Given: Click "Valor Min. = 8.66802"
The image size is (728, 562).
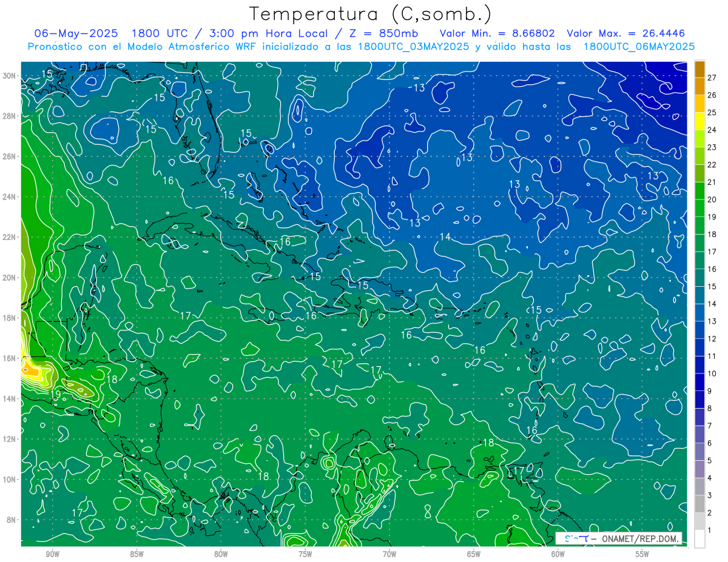Looking at the screenshot, I should point(497,33).
